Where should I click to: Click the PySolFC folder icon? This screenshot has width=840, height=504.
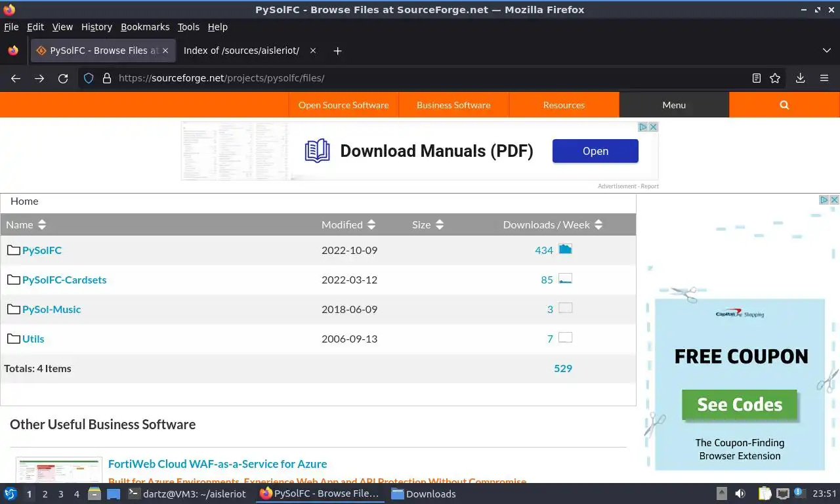(x=13, y=249)
